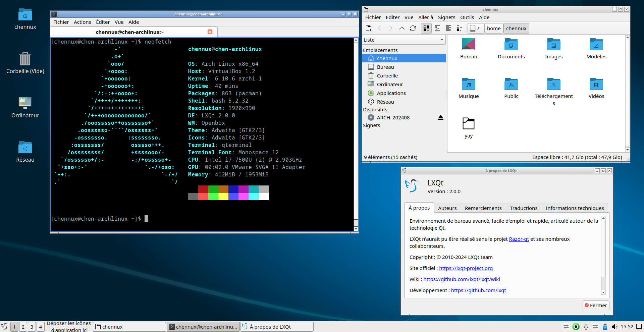Go forward in file manager history
The height and width of the screenshot is (332, 644).
391,29
